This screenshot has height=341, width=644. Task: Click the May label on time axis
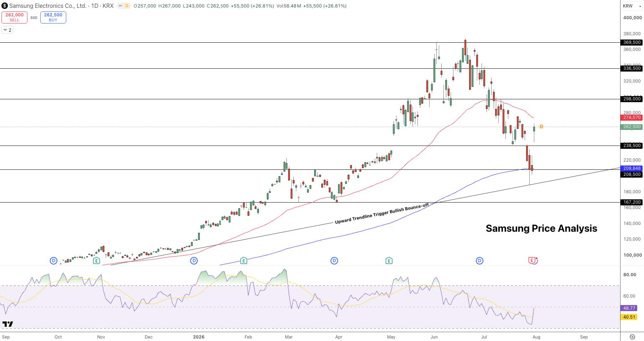coord(391,337)
